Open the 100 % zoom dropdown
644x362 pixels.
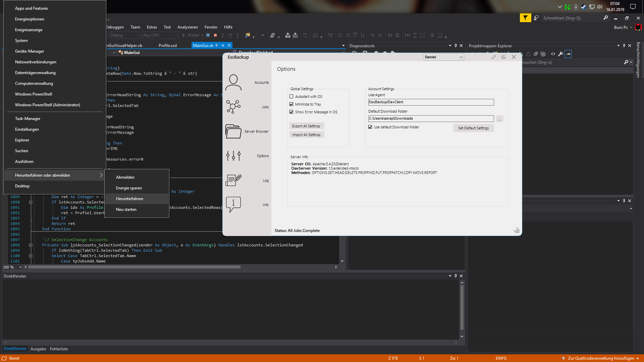20,267
